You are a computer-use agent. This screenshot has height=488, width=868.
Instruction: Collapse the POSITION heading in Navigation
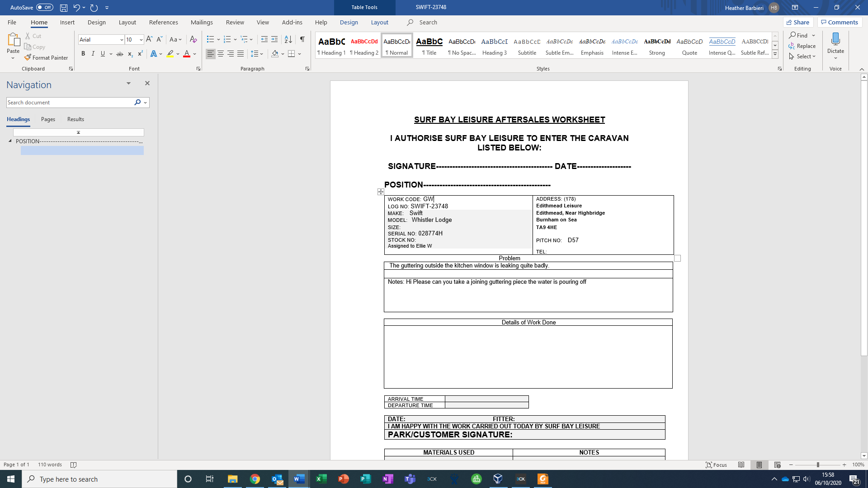point(10,141)
